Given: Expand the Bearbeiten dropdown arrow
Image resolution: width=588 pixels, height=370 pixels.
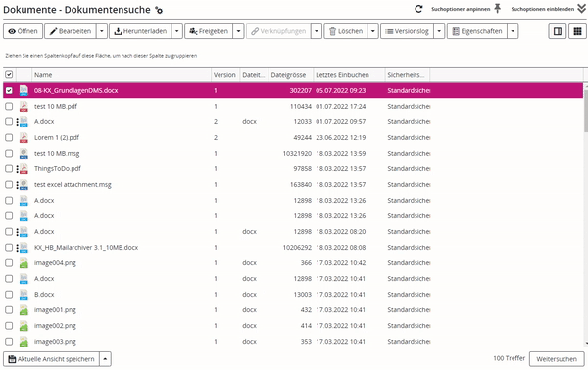Looking at the screenshot, I should coord(102,31).
